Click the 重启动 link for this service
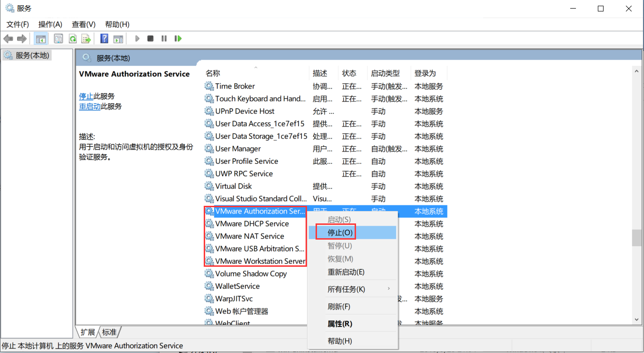Image resolution: width=644 pixels, height=353 pixels. 90,107
